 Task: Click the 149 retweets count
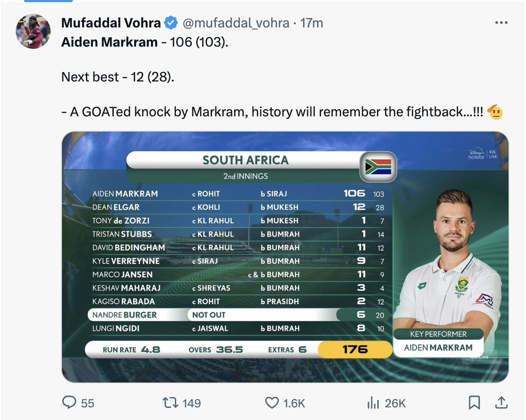(x=191, y=403)
